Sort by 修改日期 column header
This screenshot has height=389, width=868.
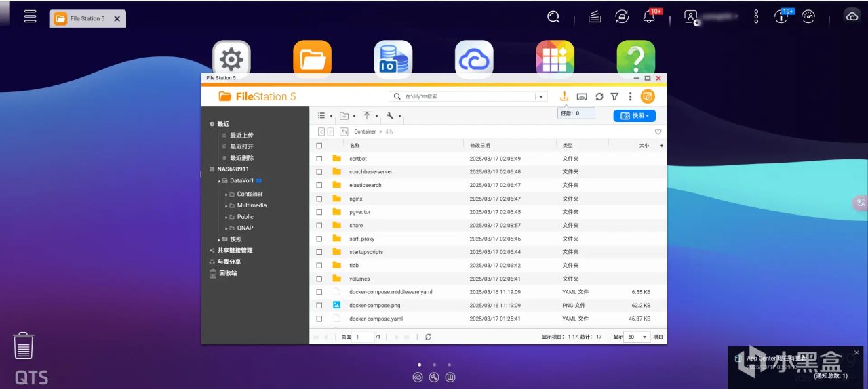(x=480, y=145)
